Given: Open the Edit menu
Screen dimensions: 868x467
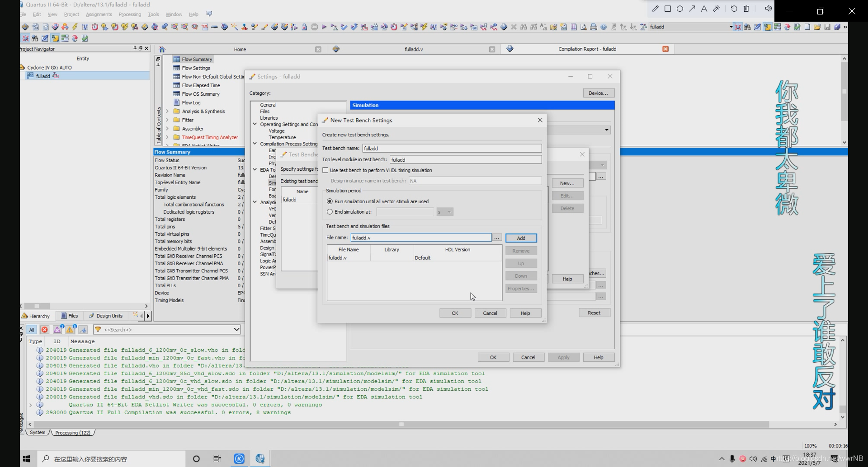Looking at the screenshot, I should point(37,14).
